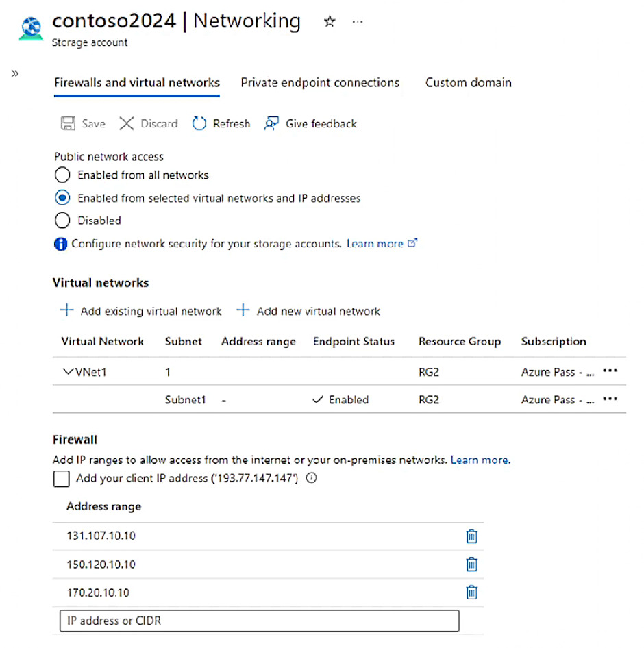Check Add your client IP address box
This screenshot has width=644, height=648.
62,479
